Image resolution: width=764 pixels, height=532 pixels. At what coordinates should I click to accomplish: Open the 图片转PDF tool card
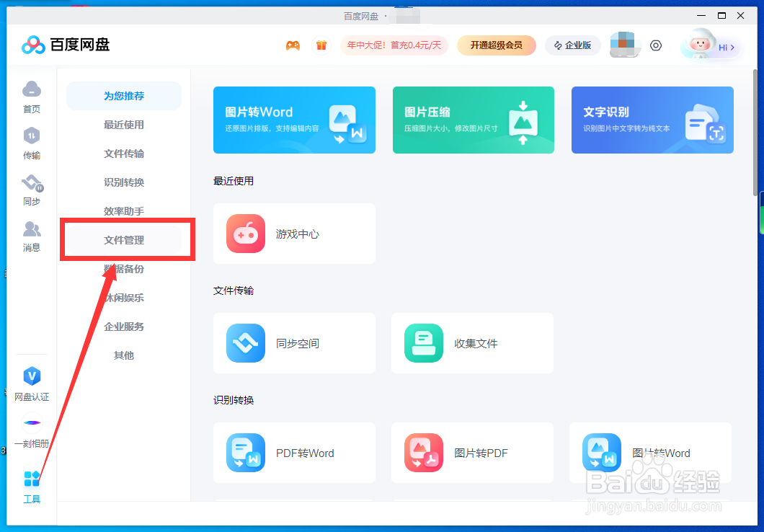472,453
